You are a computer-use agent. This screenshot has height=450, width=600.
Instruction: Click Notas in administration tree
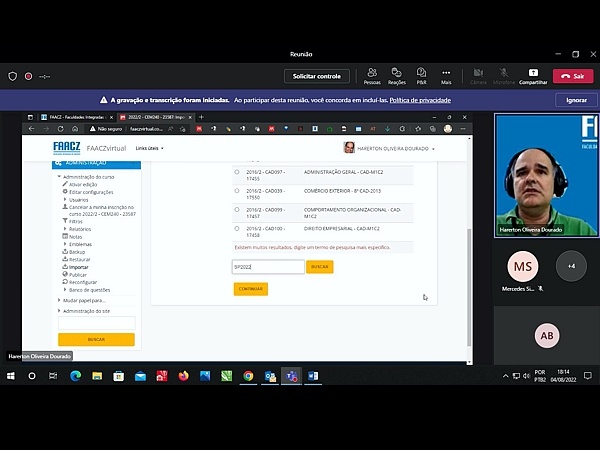[x=72, y=237]
